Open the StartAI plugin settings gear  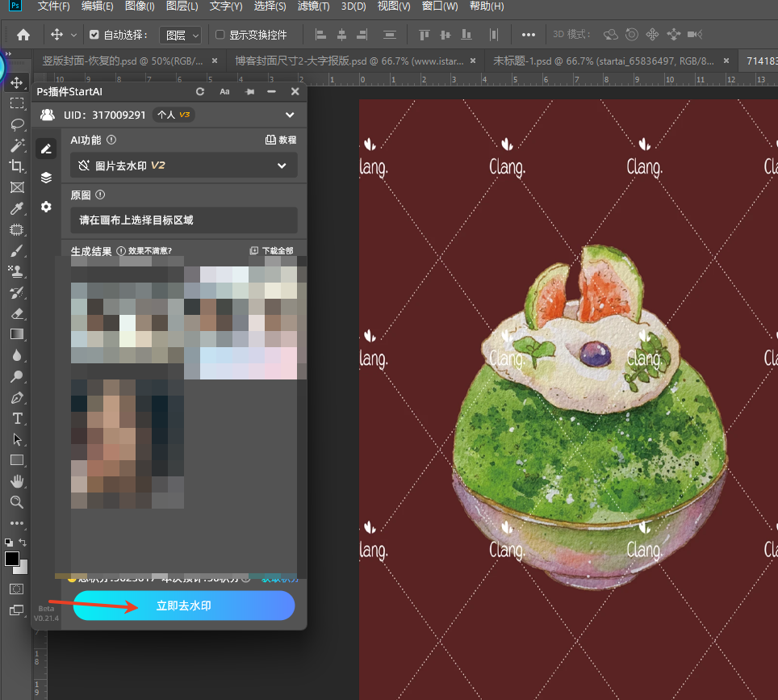[x=46, y=207]
